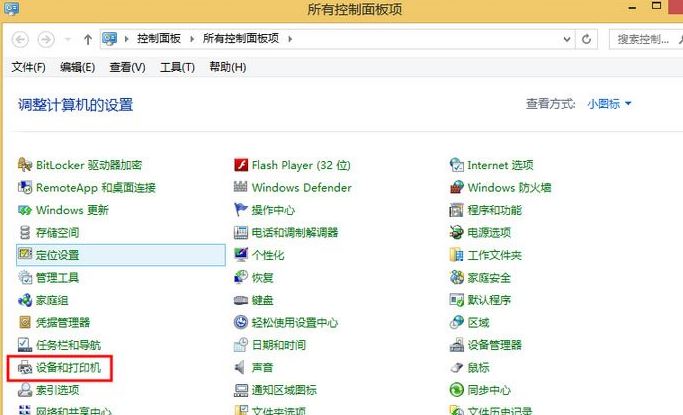The image size is (683, 415).
Task: Open the 同步中心 icon
Action: (456, 390)
